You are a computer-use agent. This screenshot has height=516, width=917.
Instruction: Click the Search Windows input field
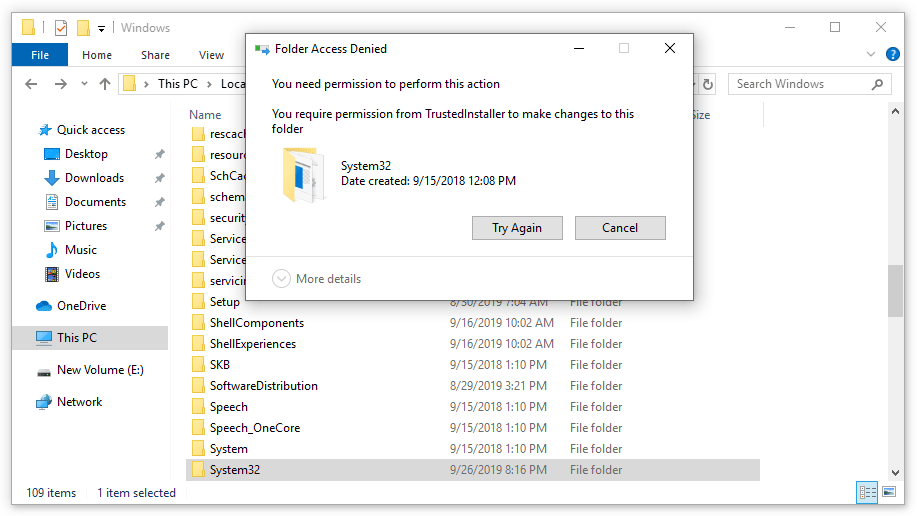(x=800, y=84)
